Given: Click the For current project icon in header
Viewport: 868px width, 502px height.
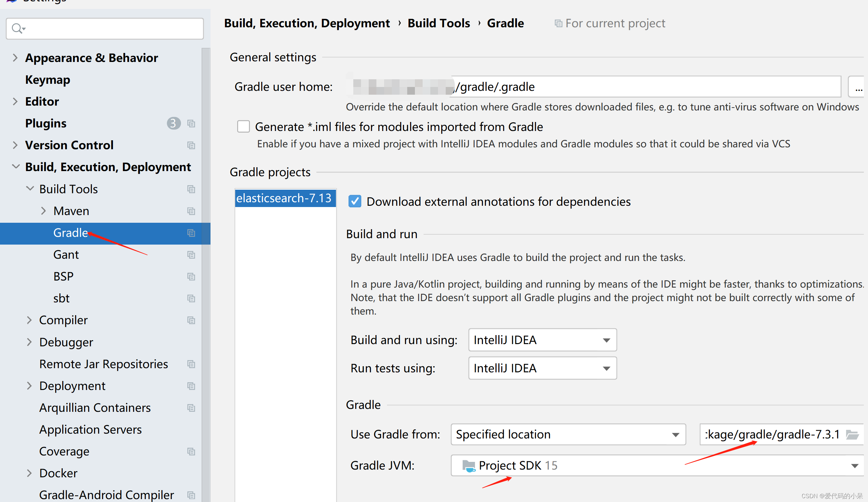Looking at the screenshot, I should (558, 23).
